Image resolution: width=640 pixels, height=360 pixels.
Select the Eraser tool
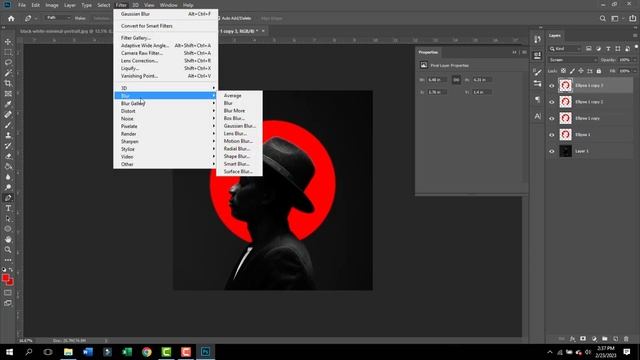[8, 156]
